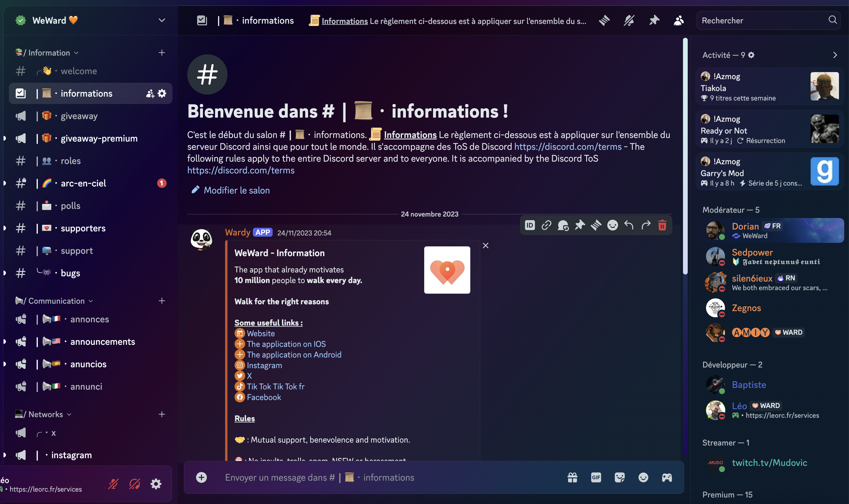Open the polls channel

click(90, 206)
